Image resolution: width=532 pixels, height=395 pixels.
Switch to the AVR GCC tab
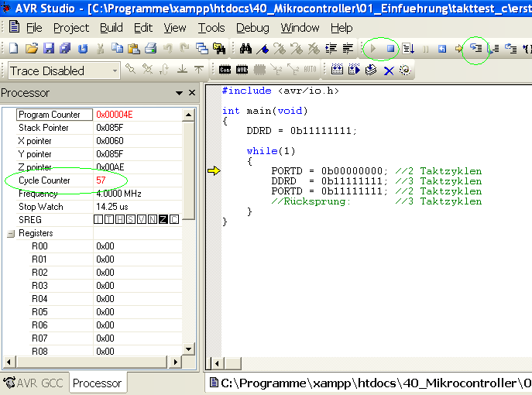click(x=34, y=383)
